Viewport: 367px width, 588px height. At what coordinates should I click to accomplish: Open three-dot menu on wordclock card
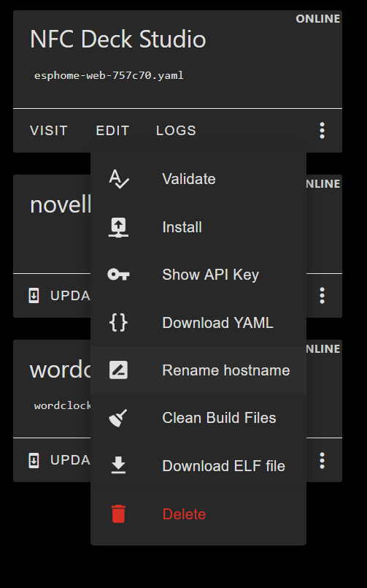(x=322, y=460)
